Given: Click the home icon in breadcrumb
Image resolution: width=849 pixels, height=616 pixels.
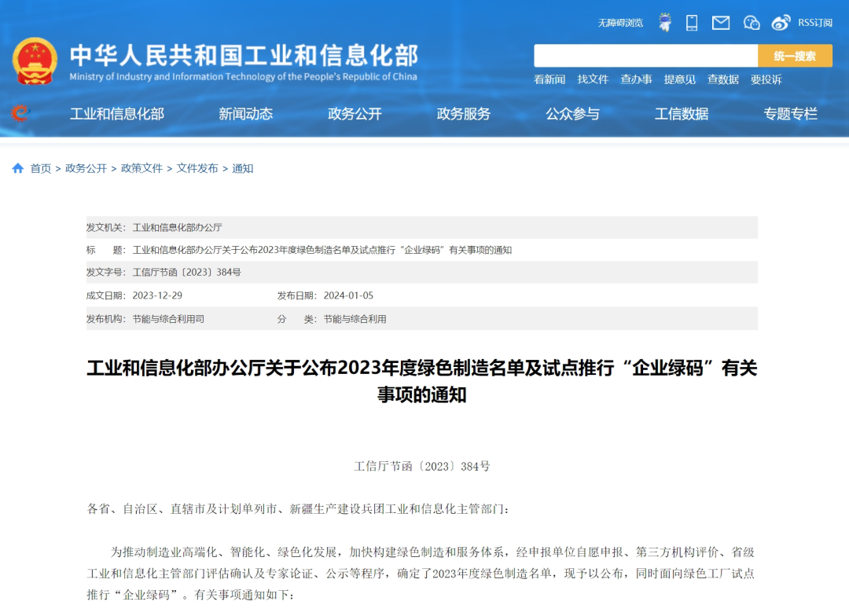Looking at the screenshot, I should [18, 168].
